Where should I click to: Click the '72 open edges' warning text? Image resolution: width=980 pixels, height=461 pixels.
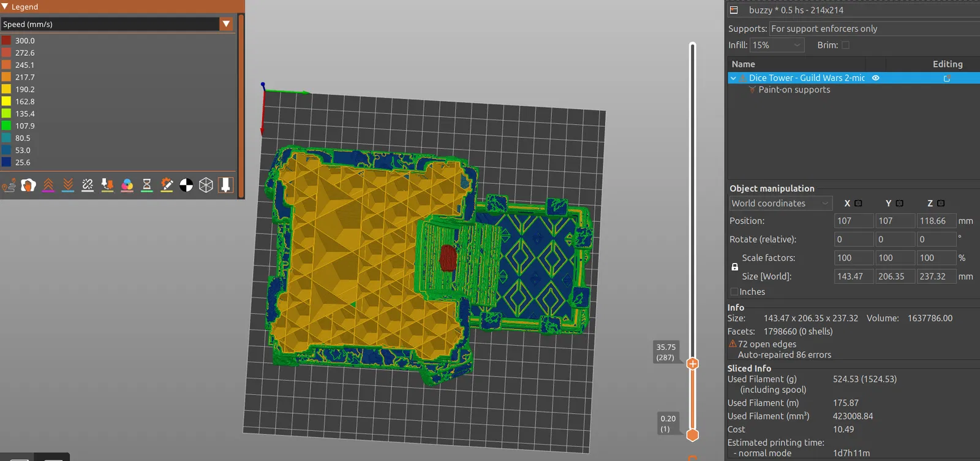pyautogui.click(x=767, y=345)
